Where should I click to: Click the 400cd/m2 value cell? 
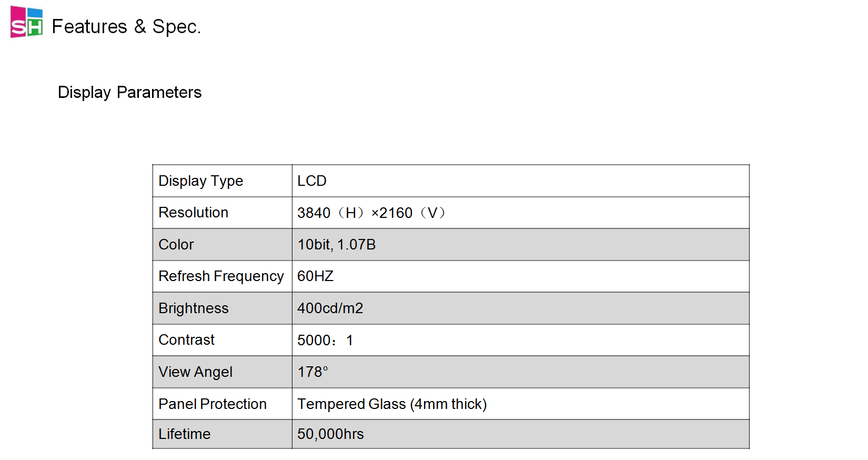click(330, 308)
